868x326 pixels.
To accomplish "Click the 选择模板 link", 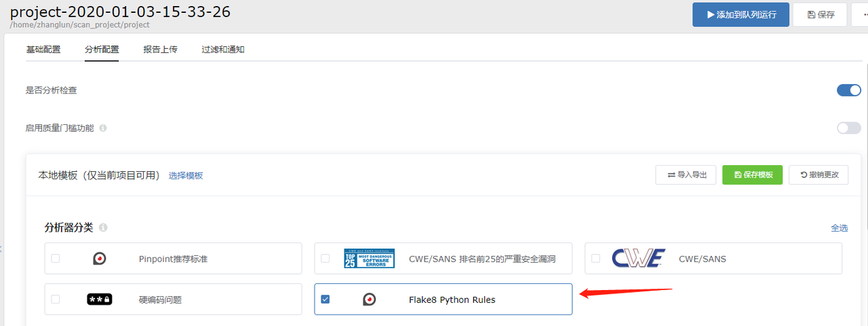I will pos(186,175).
